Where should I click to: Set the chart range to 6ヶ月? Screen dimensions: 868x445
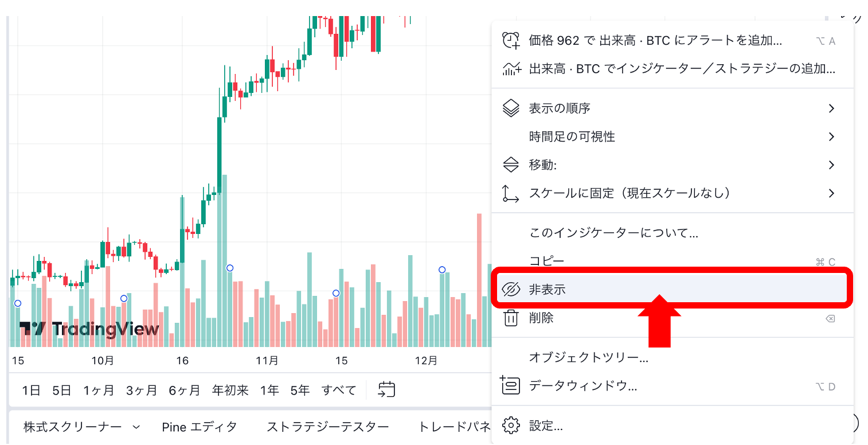(184, 391)
